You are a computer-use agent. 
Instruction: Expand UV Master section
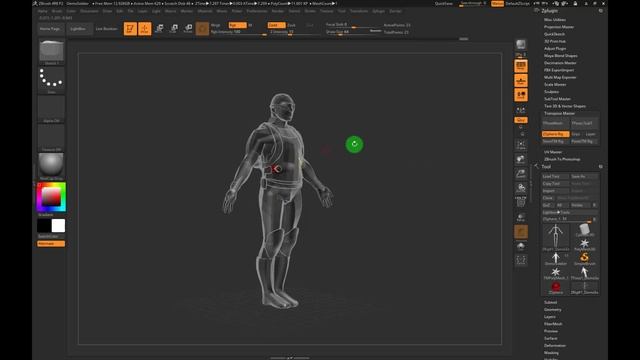point(553,152)
